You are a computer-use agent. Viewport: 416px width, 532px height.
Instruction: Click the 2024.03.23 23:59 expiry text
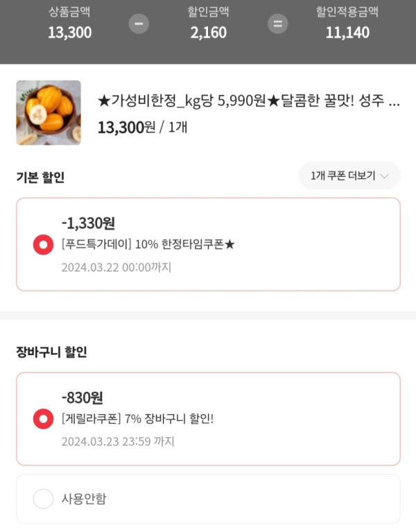[x=117, y=442]
